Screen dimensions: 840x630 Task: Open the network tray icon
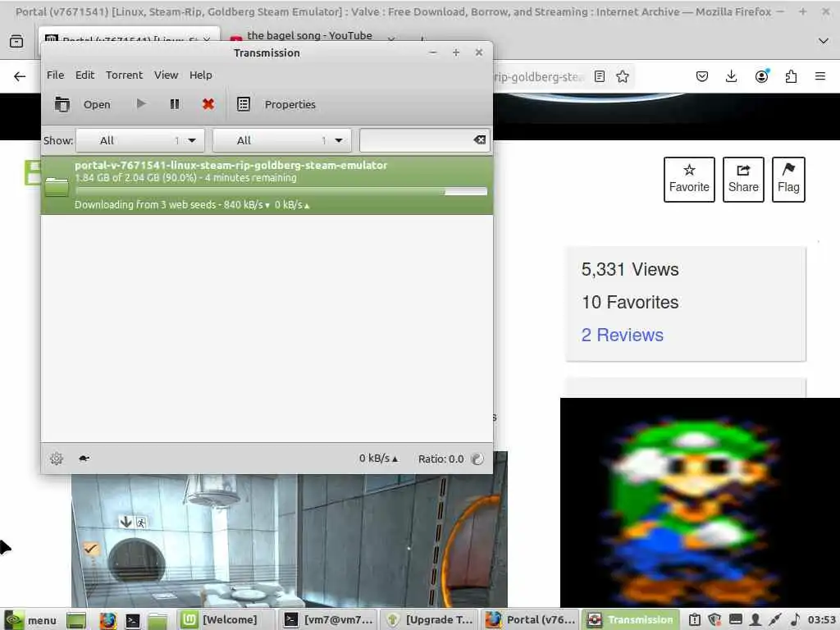(736, 620)
